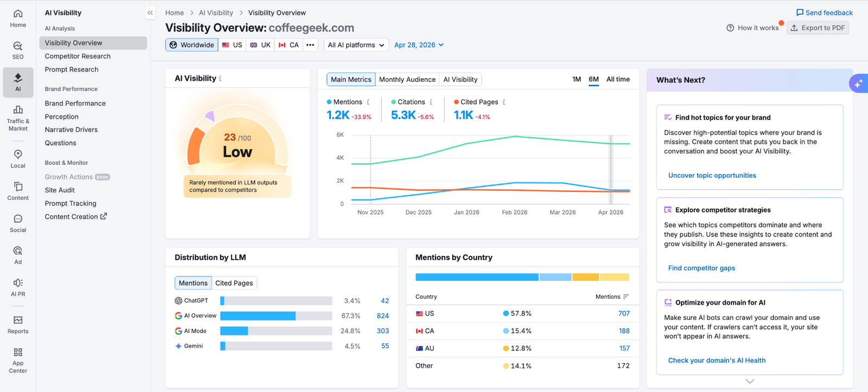Open Competitor Research menu item

coord(93,56)
